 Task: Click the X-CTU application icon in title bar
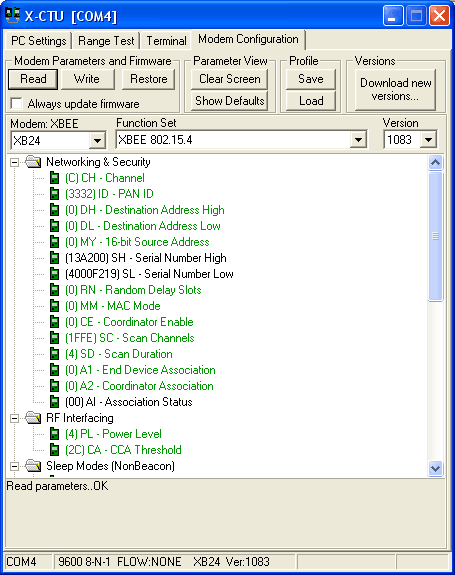click(12, 15)
